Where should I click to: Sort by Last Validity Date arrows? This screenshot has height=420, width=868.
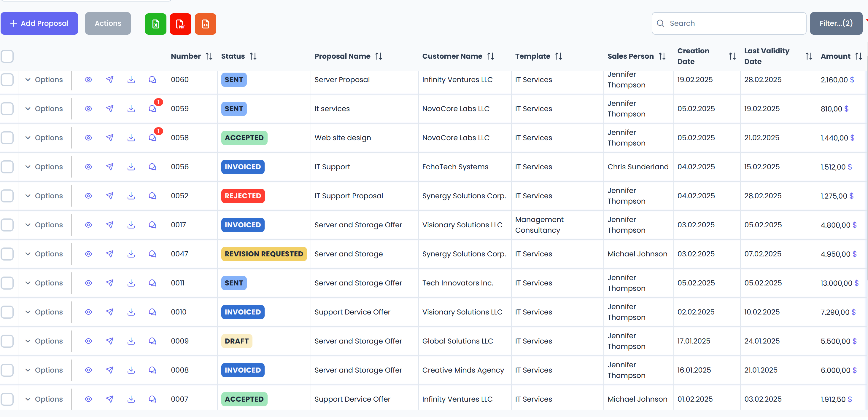(809, 56)
